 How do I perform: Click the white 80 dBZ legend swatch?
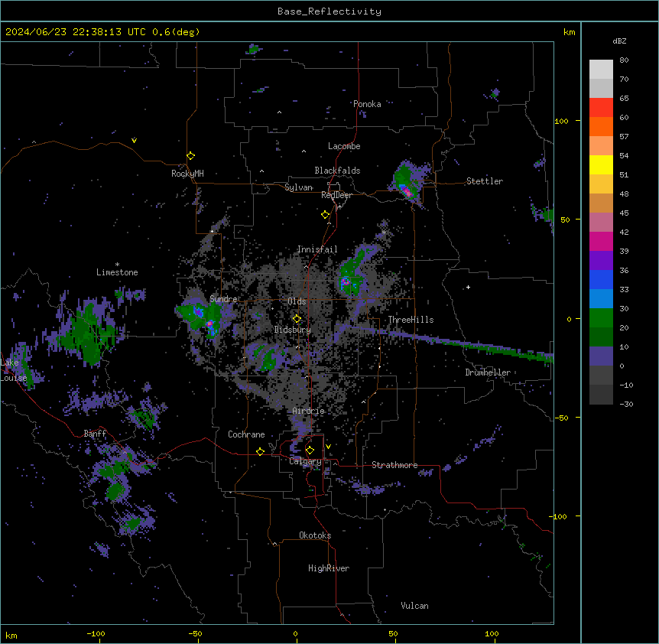601,70
